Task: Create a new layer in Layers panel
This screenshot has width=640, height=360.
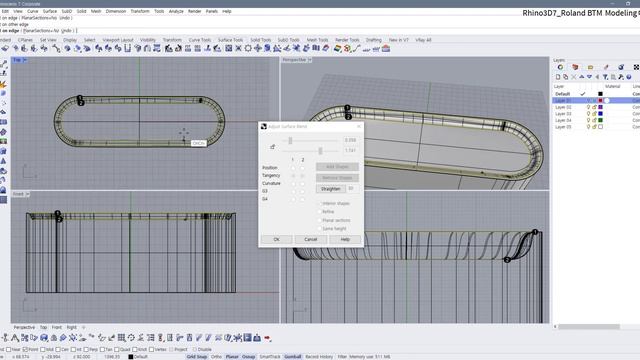Action: coord(558,77)
